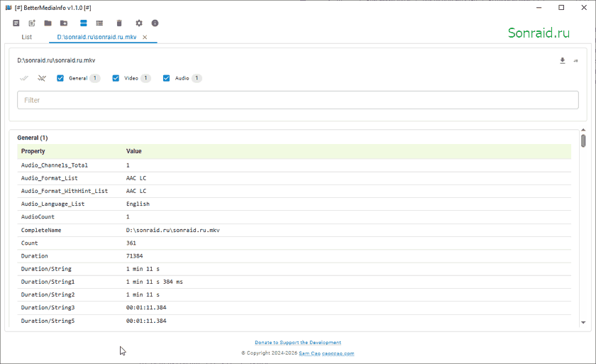Select the blue card view layout icon
The image size is (596, 364).
point(84,23)
